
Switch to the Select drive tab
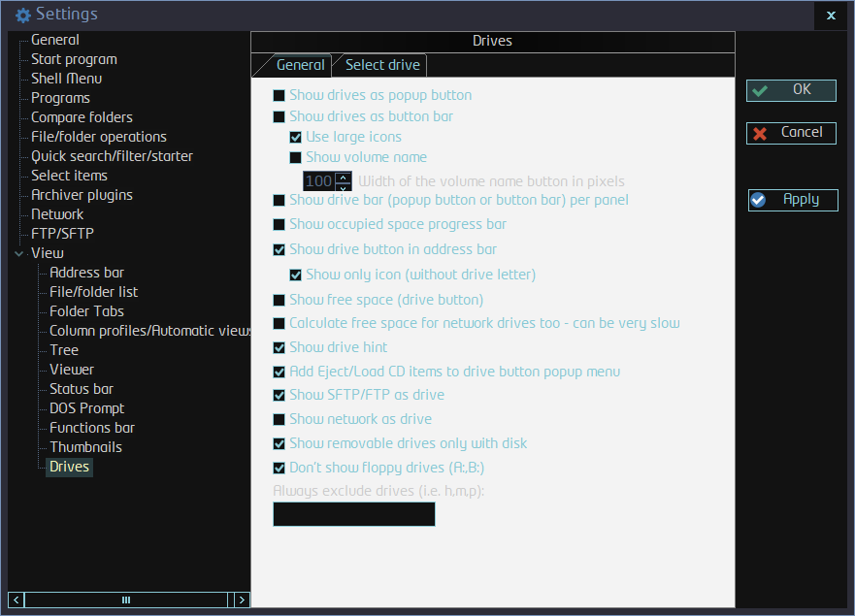tap(382, 65)
